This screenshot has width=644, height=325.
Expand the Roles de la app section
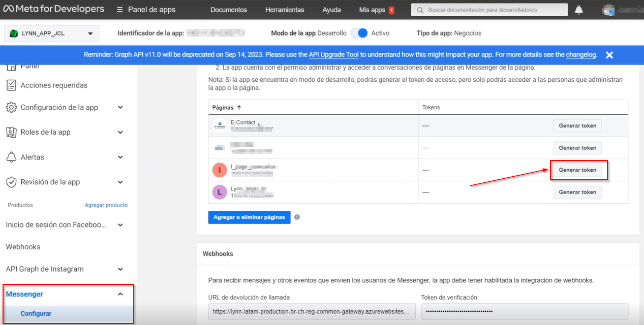pyautogui.click(x=120, y=132)
